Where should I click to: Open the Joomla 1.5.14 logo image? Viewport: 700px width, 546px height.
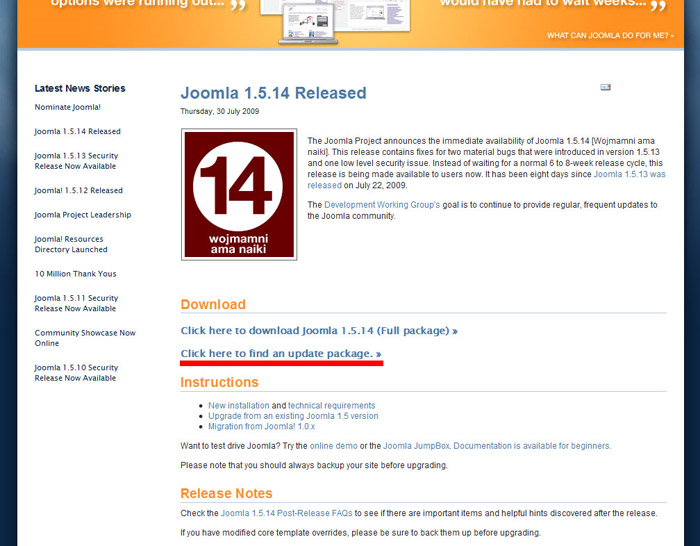point(239,194)
